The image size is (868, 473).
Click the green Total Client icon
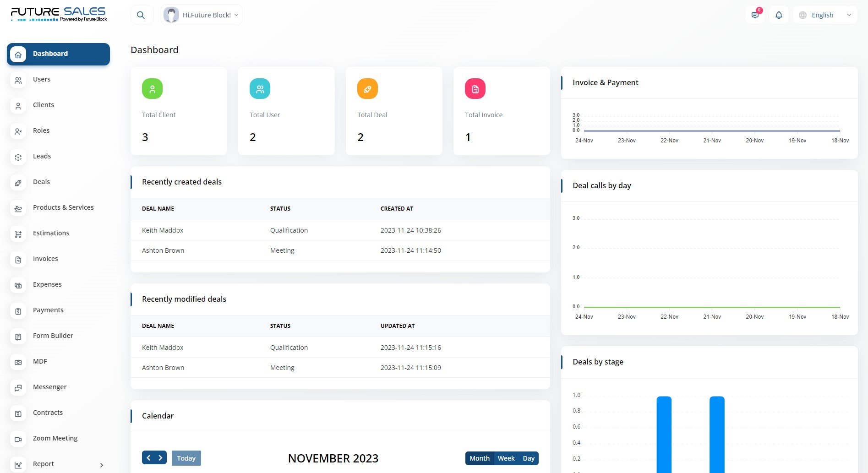tap(152, 89)
